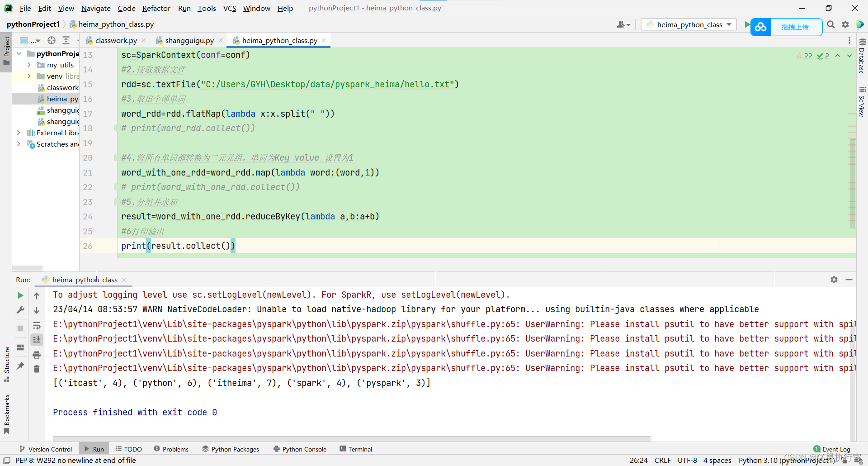Click the 拖拽上传 upload button
The width and height of the screenshot is (868, 466).
(796, 27)
